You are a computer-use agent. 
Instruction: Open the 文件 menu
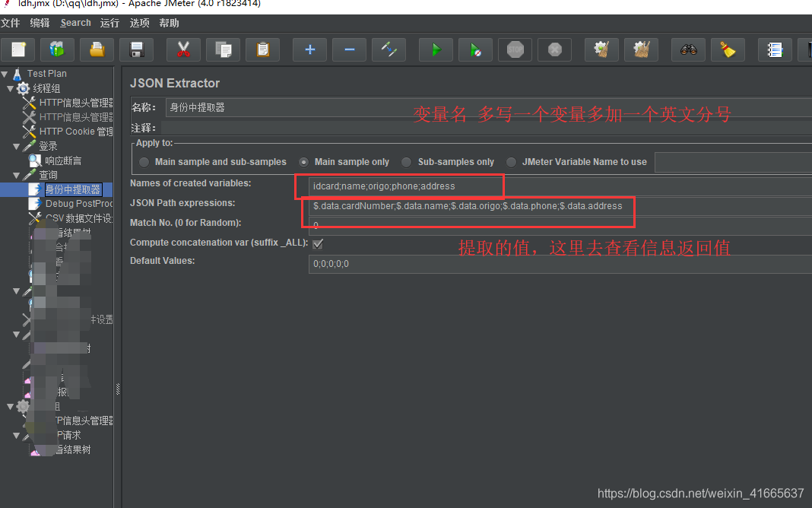(x=11, y=24)
